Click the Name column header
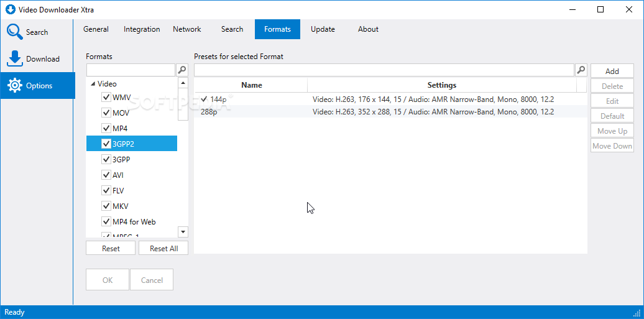Screen dimensions: 644x319 coord(251,85)
